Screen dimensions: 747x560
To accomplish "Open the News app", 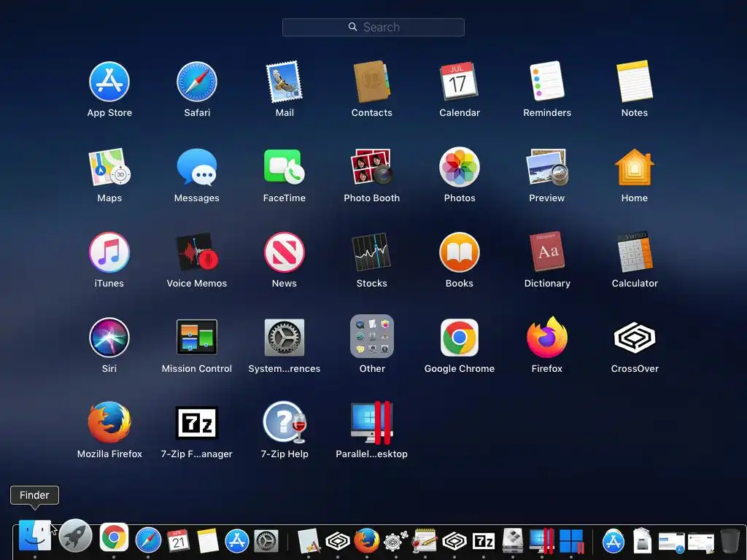I will pos(285,252).
